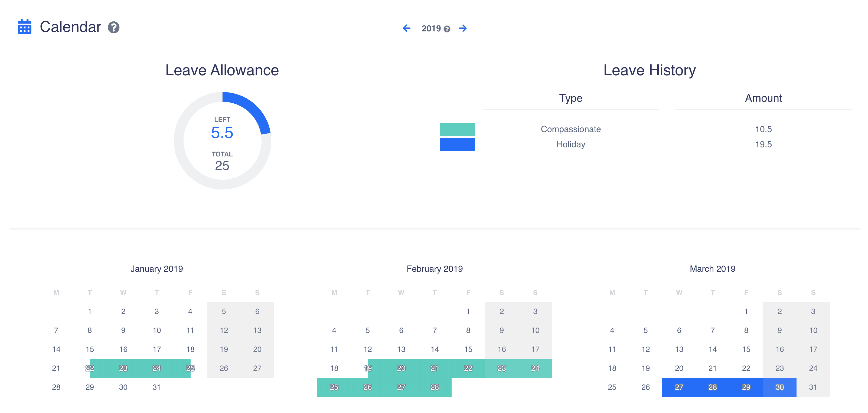Go to previous year with left arrow
868x413 pixels.
click(x=407, y=28)
